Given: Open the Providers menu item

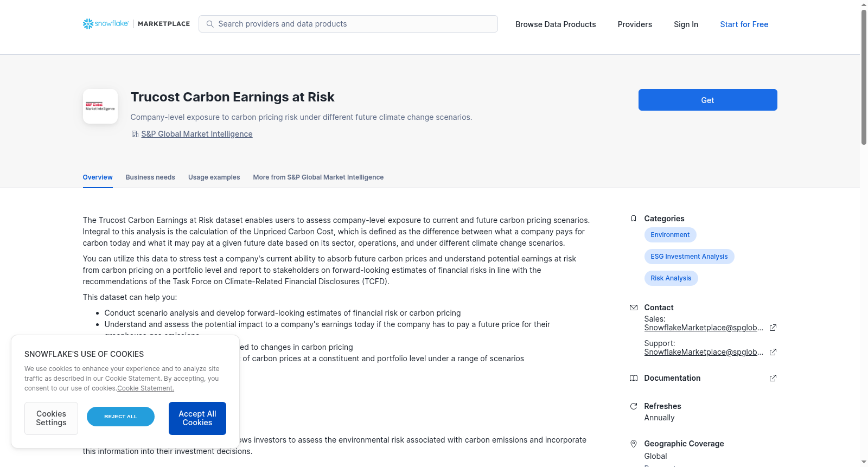Looking at the screenshot, I should pyautogui.click(x=635, y=24).
